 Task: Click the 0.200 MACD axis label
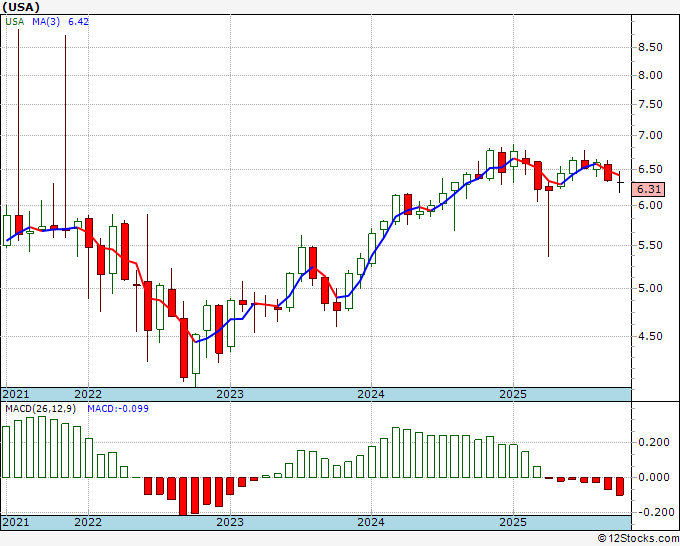654,442
